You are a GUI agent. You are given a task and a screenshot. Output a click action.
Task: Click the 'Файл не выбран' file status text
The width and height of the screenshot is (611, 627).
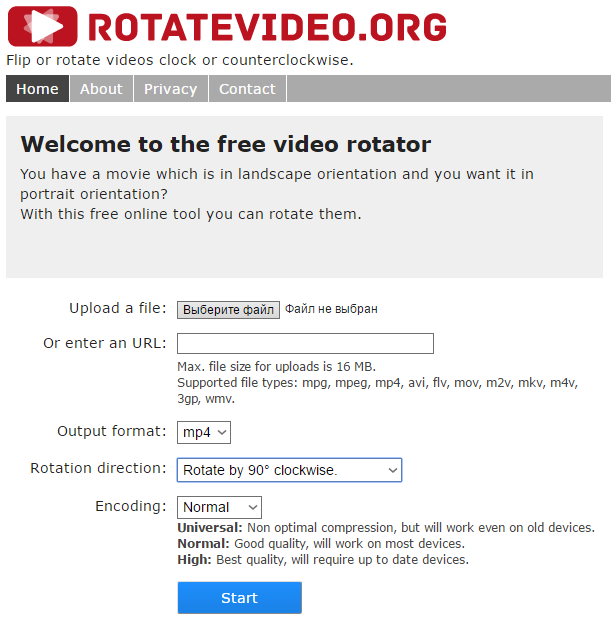(331, 309)
